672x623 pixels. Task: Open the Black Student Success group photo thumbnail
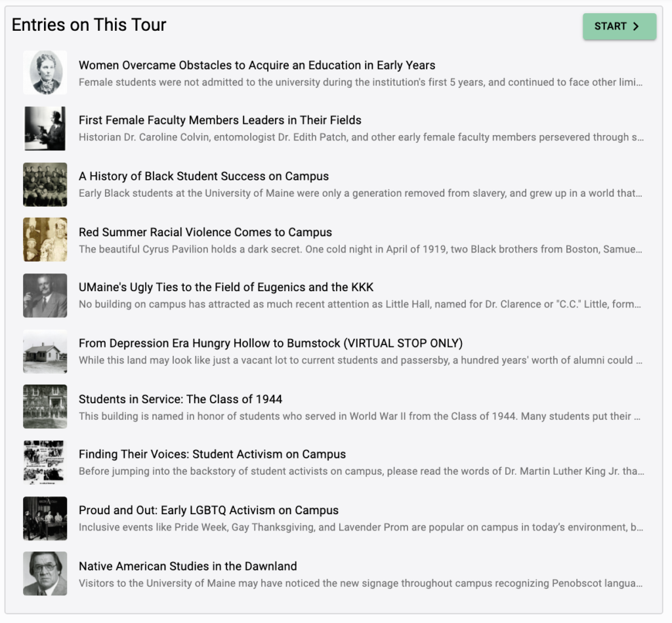[45, 184]
